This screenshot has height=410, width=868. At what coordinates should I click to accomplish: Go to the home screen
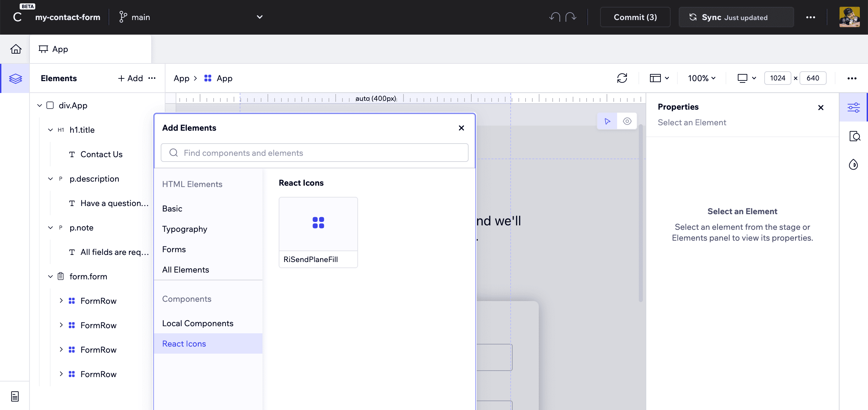tap(16, 49)
